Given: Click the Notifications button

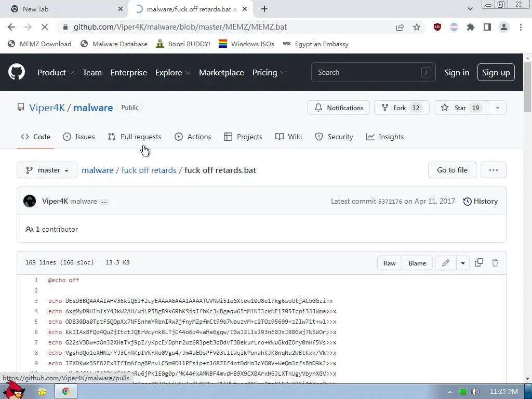Looking at the screenshot, I should 339,108.
